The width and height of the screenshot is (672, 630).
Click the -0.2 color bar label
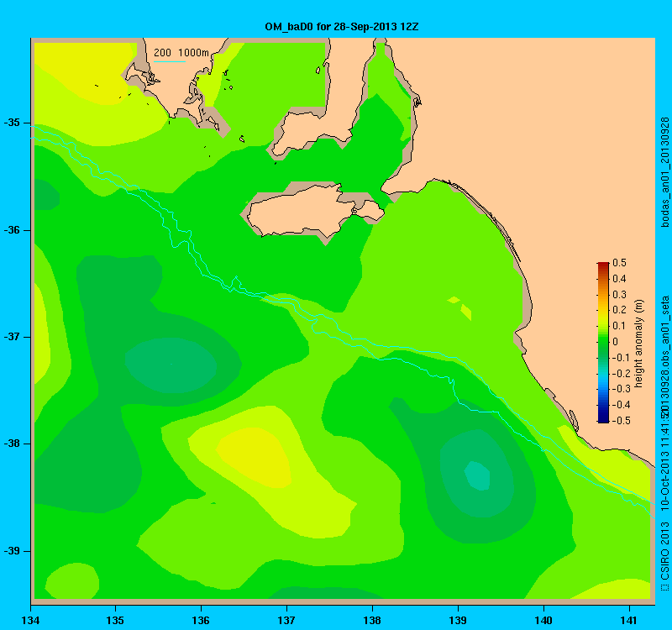pos(622,373)
